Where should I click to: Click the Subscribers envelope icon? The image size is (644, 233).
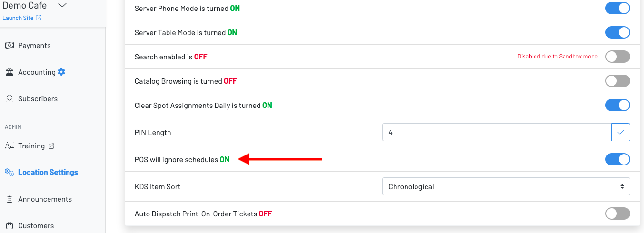(10, 99)
